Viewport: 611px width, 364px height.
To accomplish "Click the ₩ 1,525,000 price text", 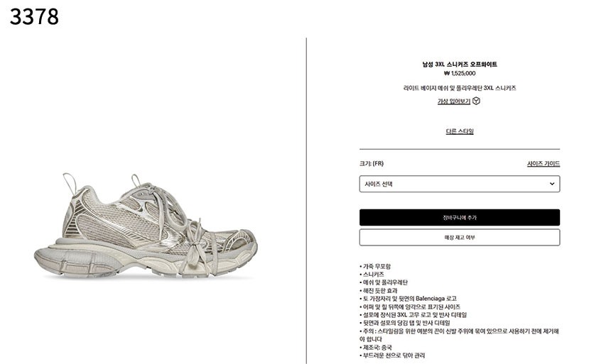I will click(460, 73).
